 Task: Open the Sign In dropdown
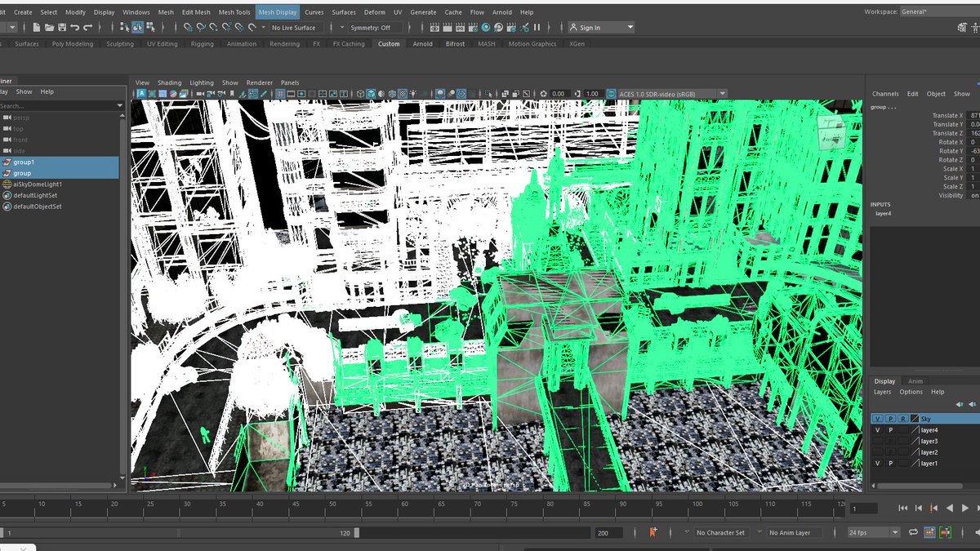tap(602, 27)
